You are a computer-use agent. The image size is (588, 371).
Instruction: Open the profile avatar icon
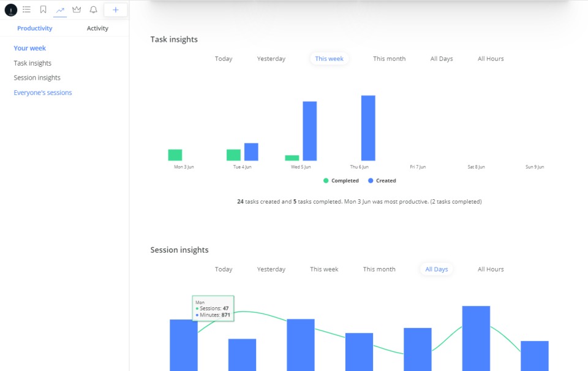click(x=11, y=10)
